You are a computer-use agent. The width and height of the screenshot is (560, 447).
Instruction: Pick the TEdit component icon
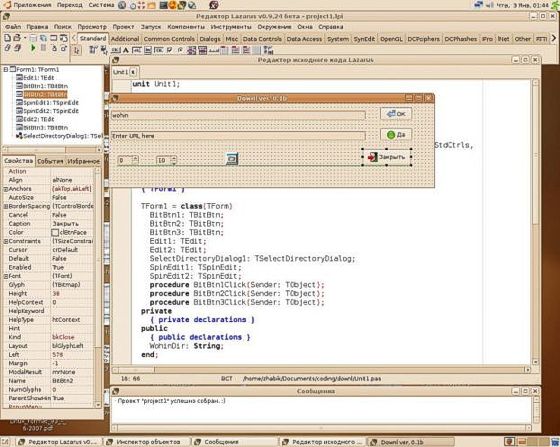click(x=137, y=50)
